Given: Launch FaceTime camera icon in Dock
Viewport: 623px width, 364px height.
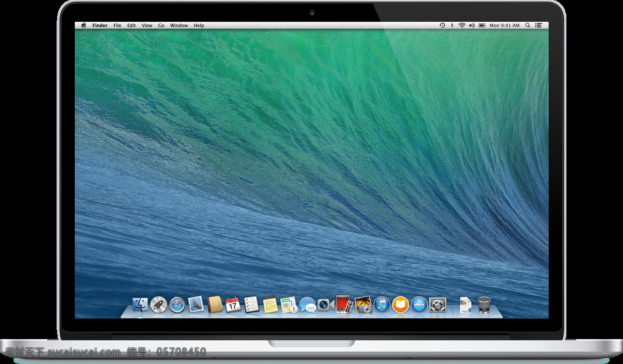Looking at the screenshot, I should (x=326, y=304).
